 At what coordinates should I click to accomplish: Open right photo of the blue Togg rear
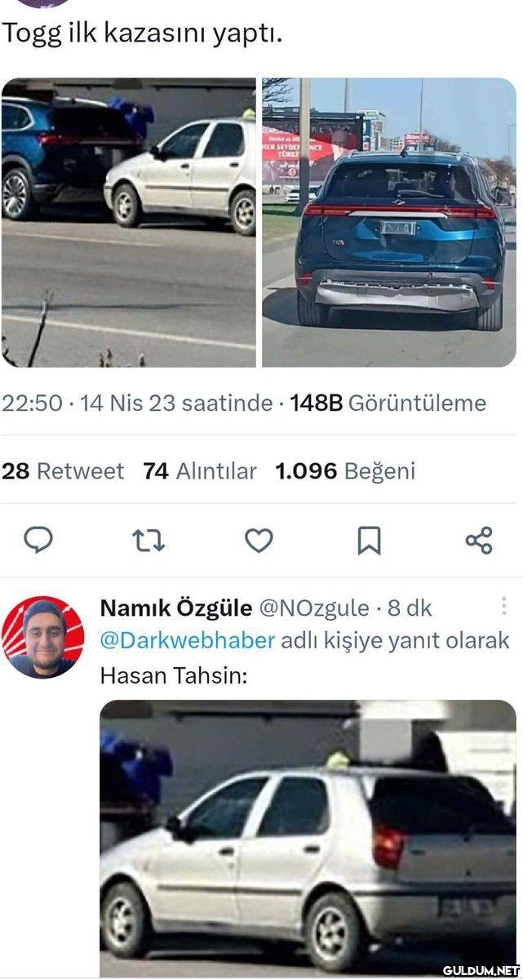click(x=388, y=223)
